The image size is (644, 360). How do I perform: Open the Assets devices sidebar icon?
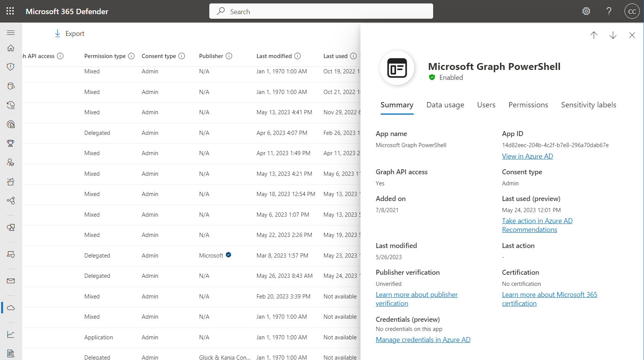tap(11, 227)
